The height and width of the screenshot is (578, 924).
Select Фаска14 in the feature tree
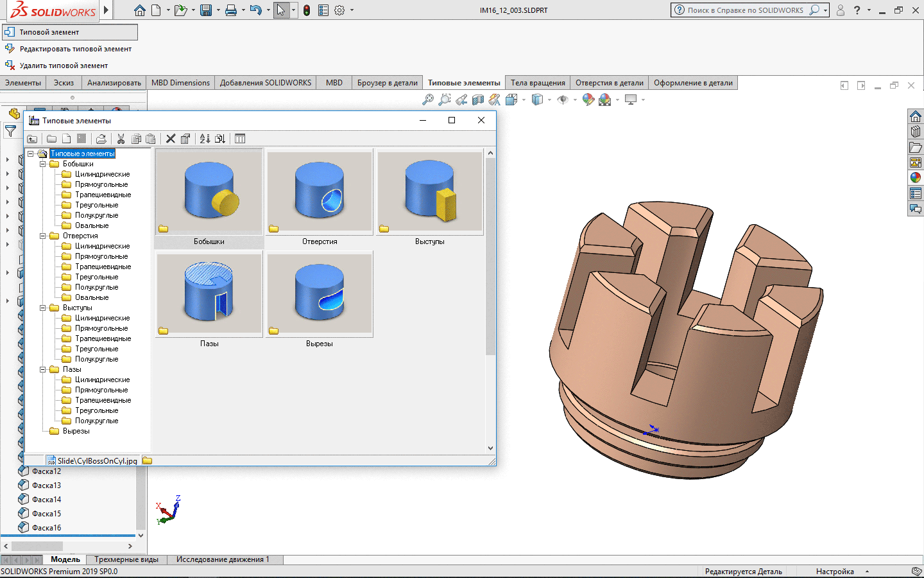click(46, 500)
